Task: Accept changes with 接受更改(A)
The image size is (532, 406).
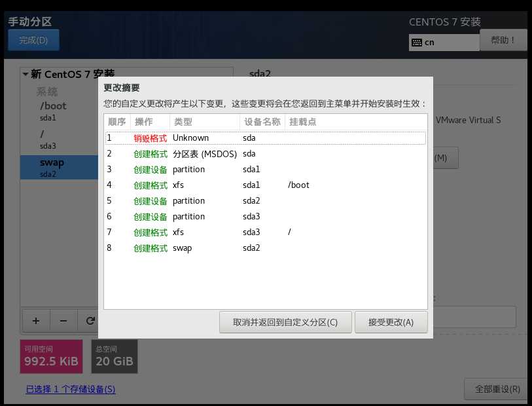Action: coord(391,322)
